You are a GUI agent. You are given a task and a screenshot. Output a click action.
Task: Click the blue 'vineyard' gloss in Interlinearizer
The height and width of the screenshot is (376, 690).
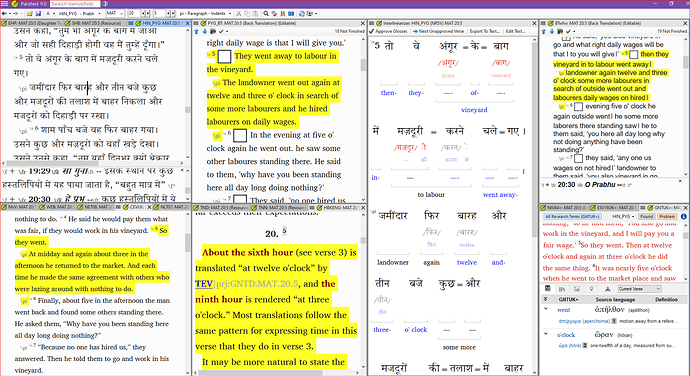474,110
